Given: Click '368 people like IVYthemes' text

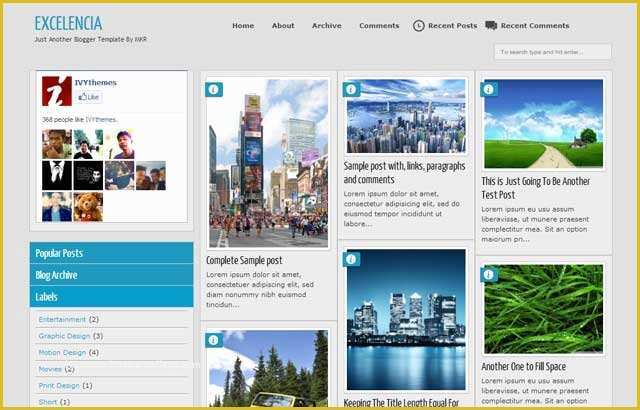Looking at the screenshot, I should 80,120.
